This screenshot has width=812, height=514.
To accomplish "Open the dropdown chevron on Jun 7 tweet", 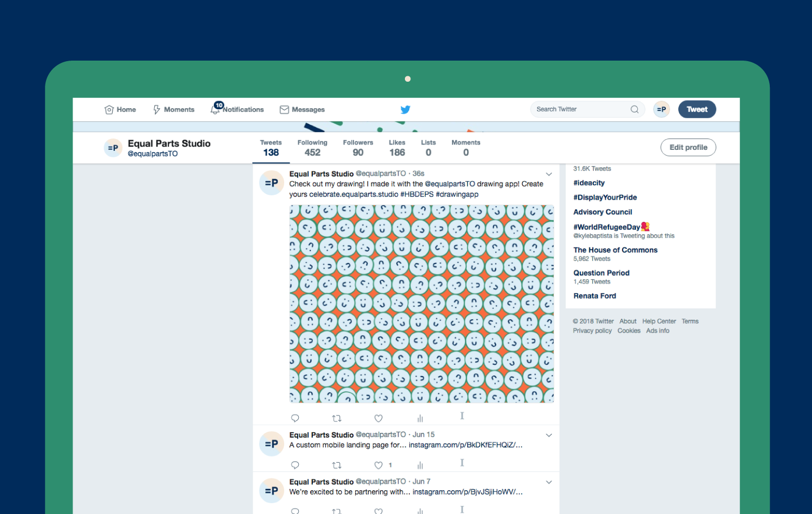I will pyautogui.click(x=548, y=482).
